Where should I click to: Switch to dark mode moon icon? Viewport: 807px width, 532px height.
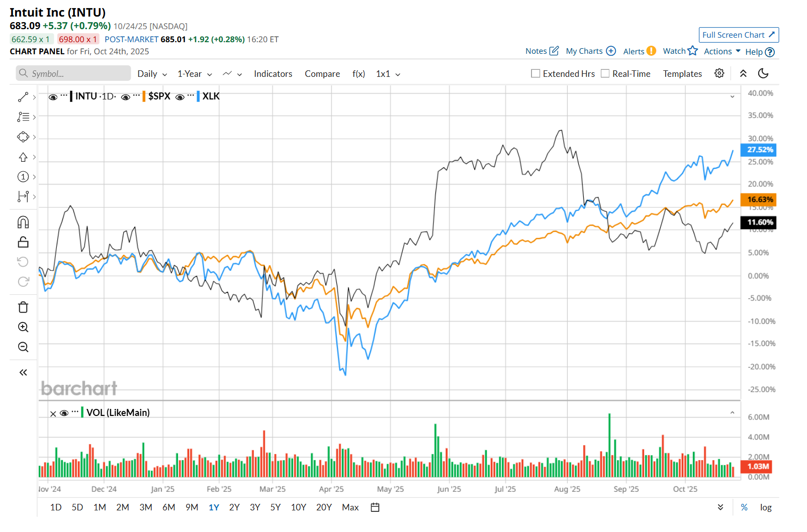pos(763,73)
